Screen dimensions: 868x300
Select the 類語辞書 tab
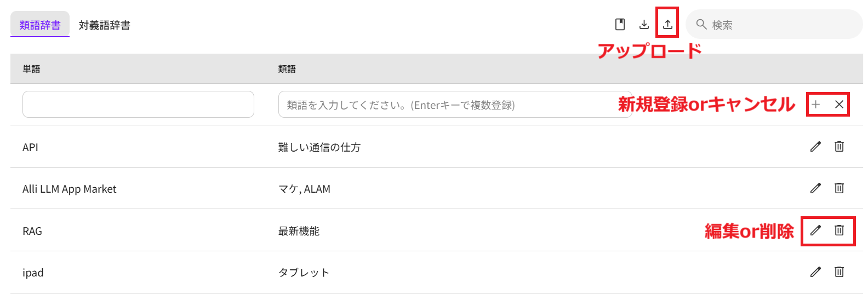point(40,25)
